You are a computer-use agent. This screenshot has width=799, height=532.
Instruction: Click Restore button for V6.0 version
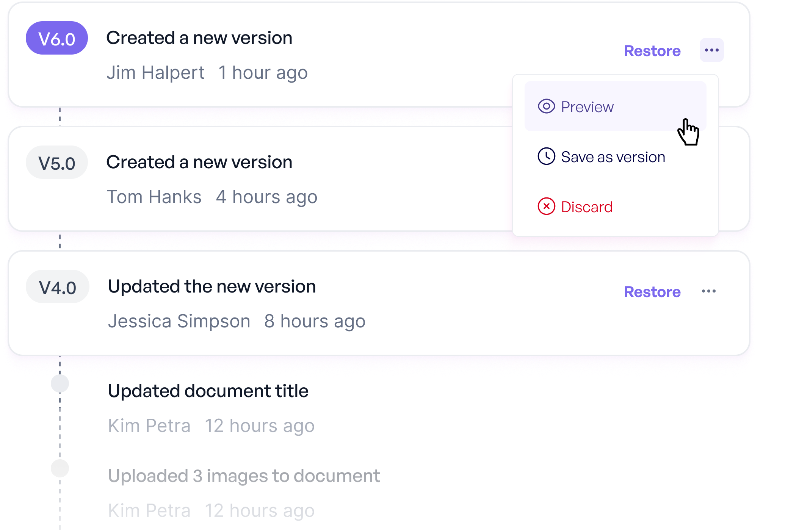[652, 50]
